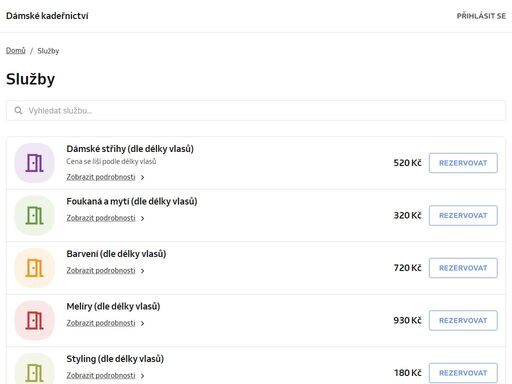Expand details chevron under Melíry

point(142,323)
